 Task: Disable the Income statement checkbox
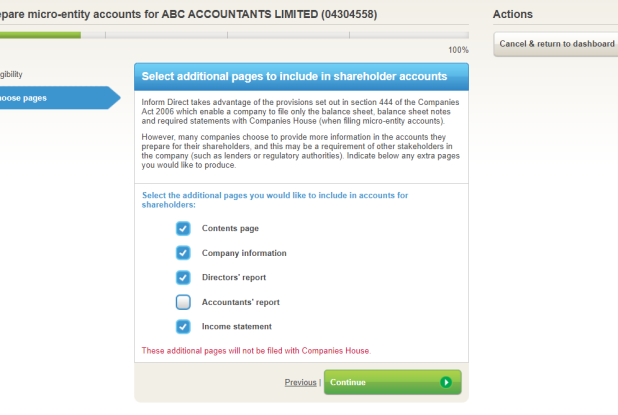tap(183, 326)
